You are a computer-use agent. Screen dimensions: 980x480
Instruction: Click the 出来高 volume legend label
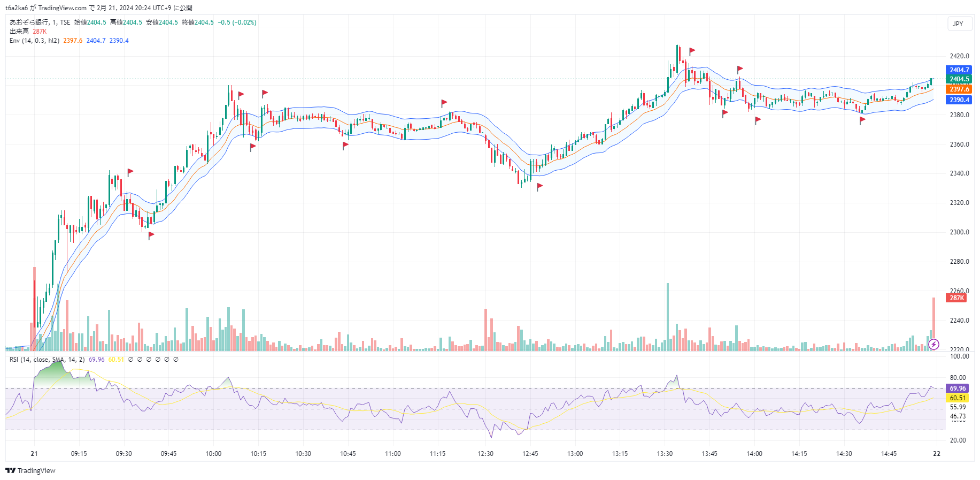point(19,32)
